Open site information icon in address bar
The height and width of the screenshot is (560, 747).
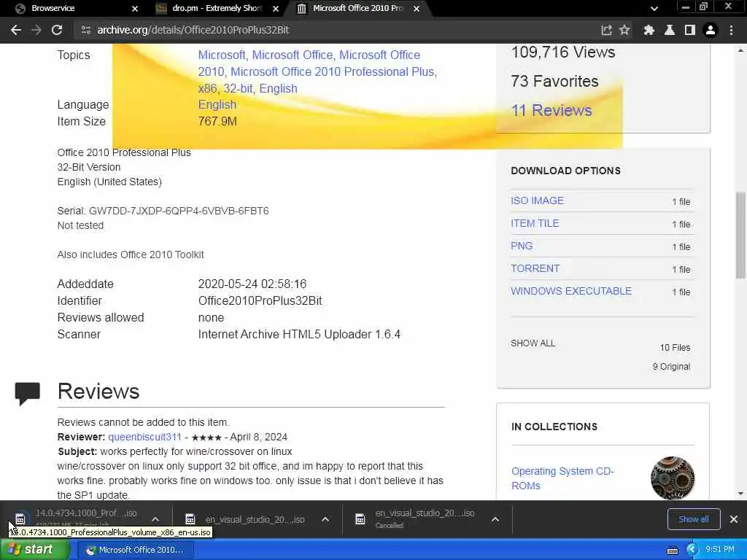[x=86, y=30]
